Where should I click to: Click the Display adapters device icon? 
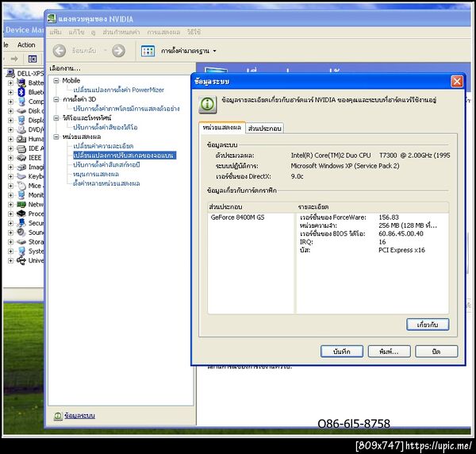point(21,121)
